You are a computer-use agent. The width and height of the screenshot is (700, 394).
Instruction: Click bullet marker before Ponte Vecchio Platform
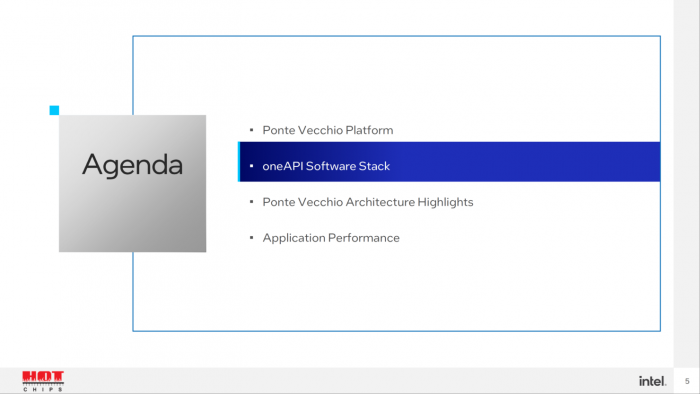click(251, 130)
